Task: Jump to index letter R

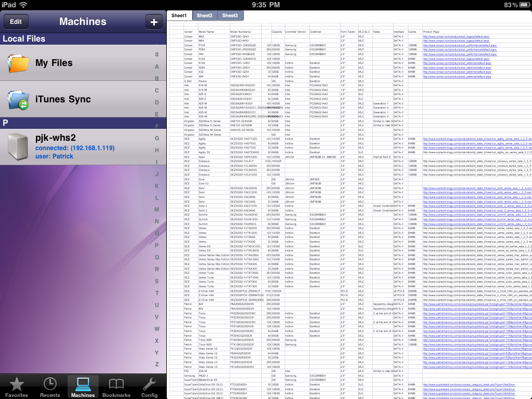Action: pyautogui.click(x=157, y=269)
